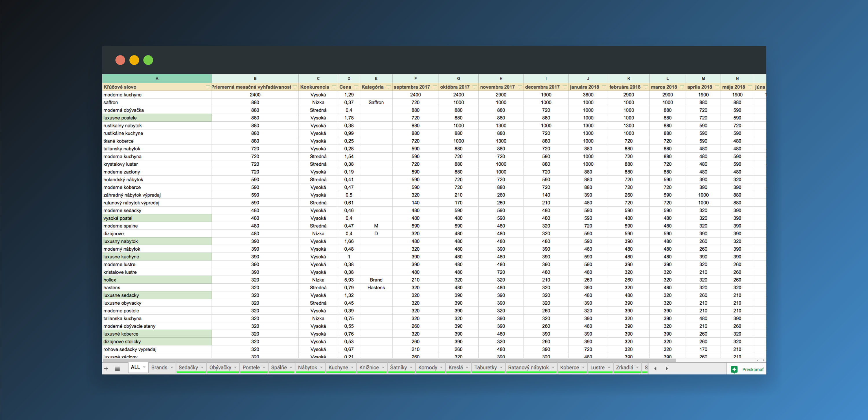Image resolution: width=868 pixels, height=420 pixels.
Task: Select the 'rohove sedacky vypredaj' cell
Action: point(157,349)
